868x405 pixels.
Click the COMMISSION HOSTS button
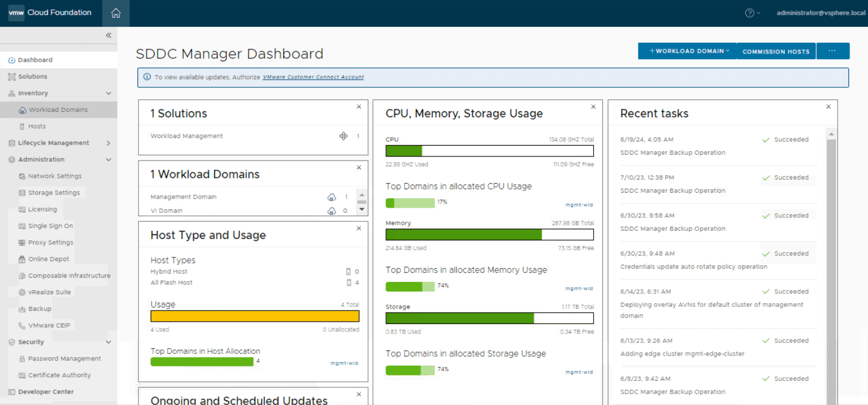tap(776, 51)
